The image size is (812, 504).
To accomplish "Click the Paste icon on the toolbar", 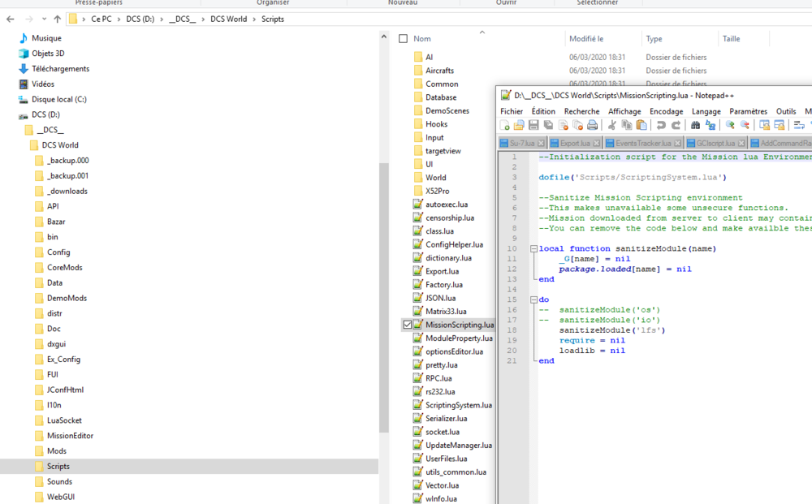I will coord(640,126).
